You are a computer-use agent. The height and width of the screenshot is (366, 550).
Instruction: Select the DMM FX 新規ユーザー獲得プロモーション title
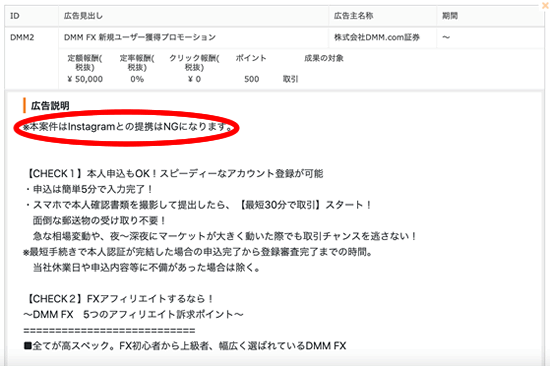click(140, 37)
